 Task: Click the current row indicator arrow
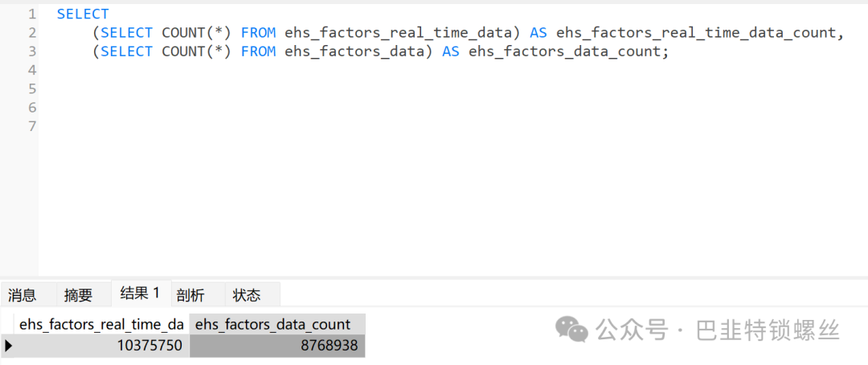8,346
